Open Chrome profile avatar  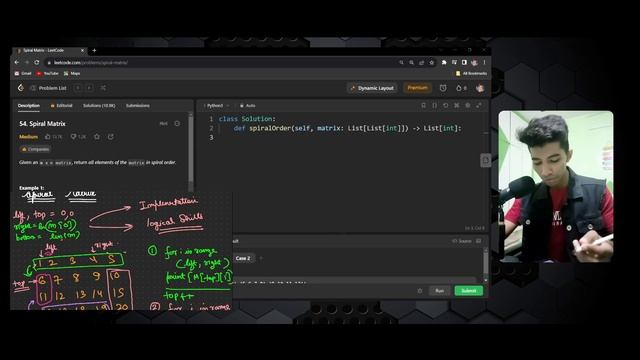(474, 62)
